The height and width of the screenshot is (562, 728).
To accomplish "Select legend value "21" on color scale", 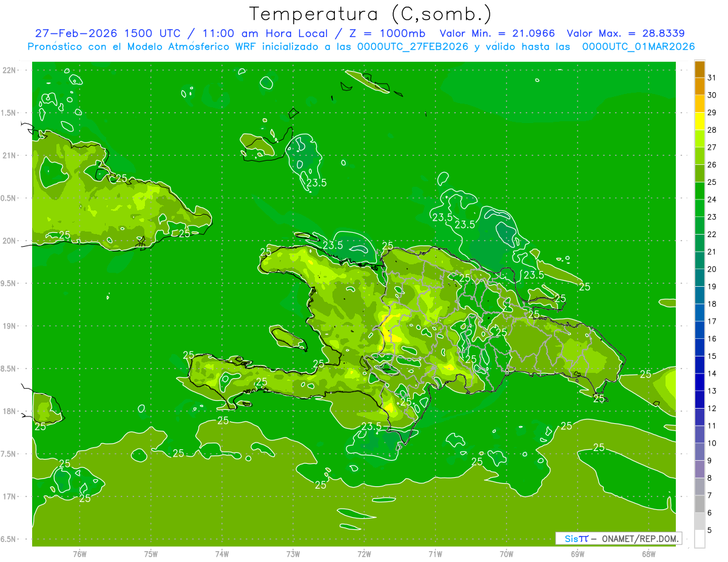I will pos(712,252).
